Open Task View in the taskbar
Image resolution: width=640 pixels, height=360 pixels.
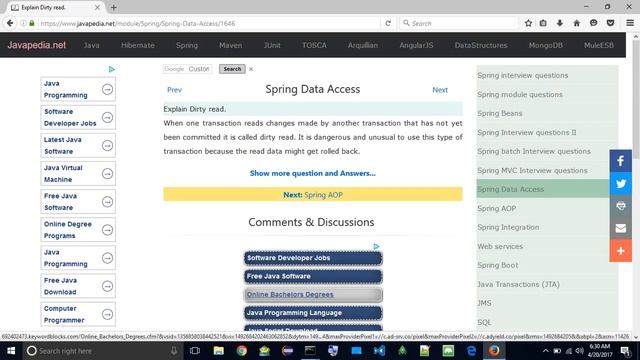[195, 351]
